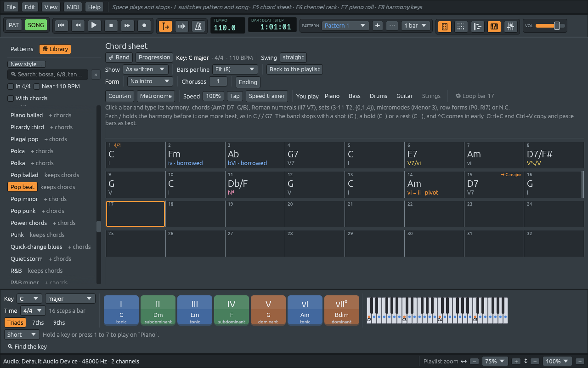Open the Pattern 1 dropdown

pos(345,26)
